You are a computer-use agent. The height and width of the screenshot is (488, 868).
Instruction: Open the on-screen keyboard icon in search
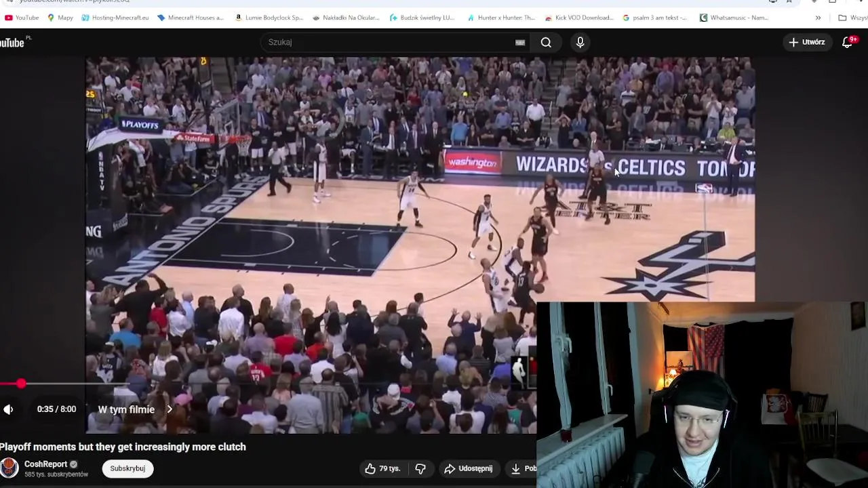pyautogui.click(x=520, y=42)
